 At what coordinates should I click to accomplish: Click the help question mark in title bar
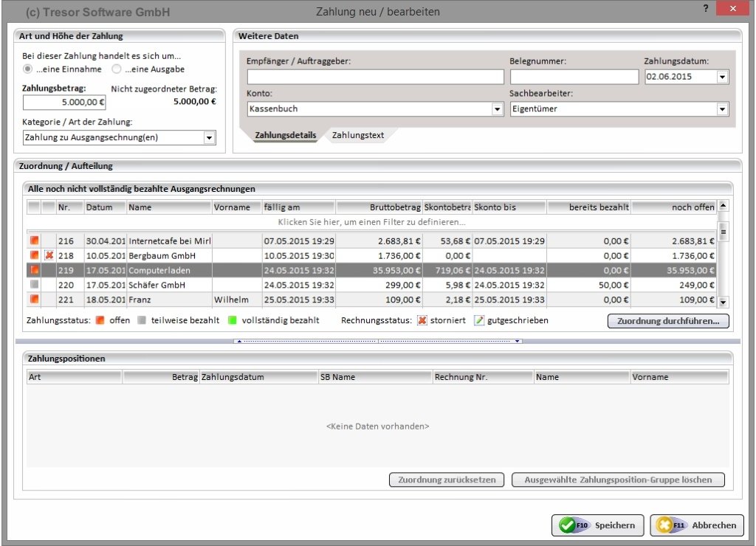[706, 8]
